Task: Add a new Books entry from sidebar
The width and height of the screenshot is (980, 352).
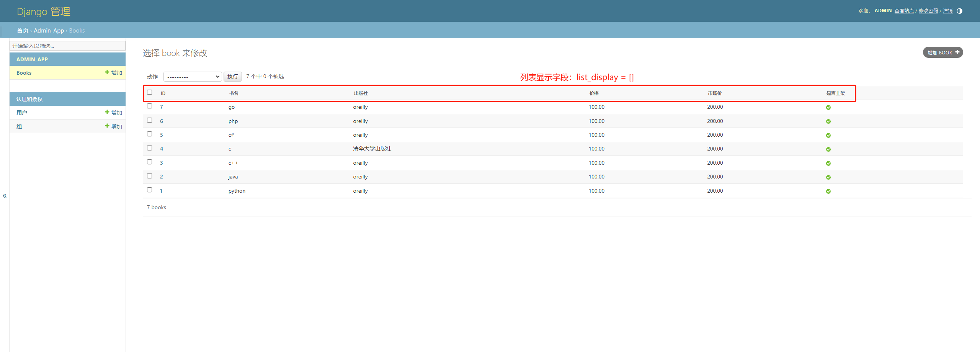Action: pyautogui.click(x=113, y=73)
